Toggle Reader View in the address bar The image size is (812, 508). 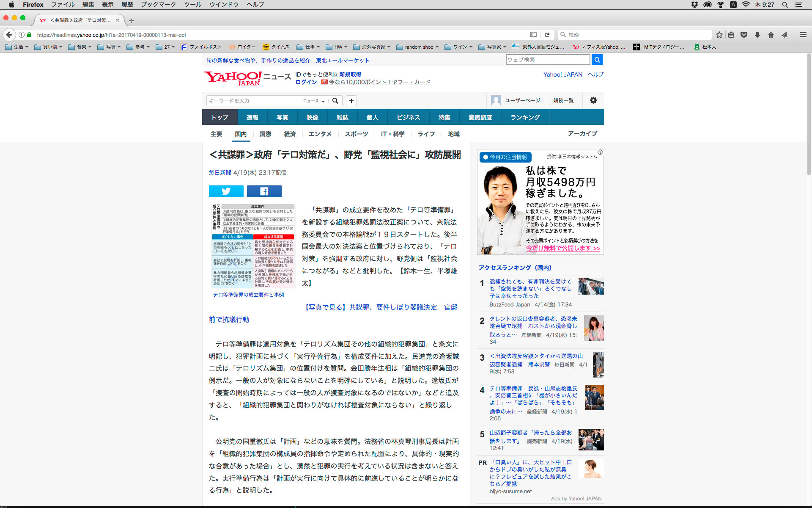click(x=533, y=35)
